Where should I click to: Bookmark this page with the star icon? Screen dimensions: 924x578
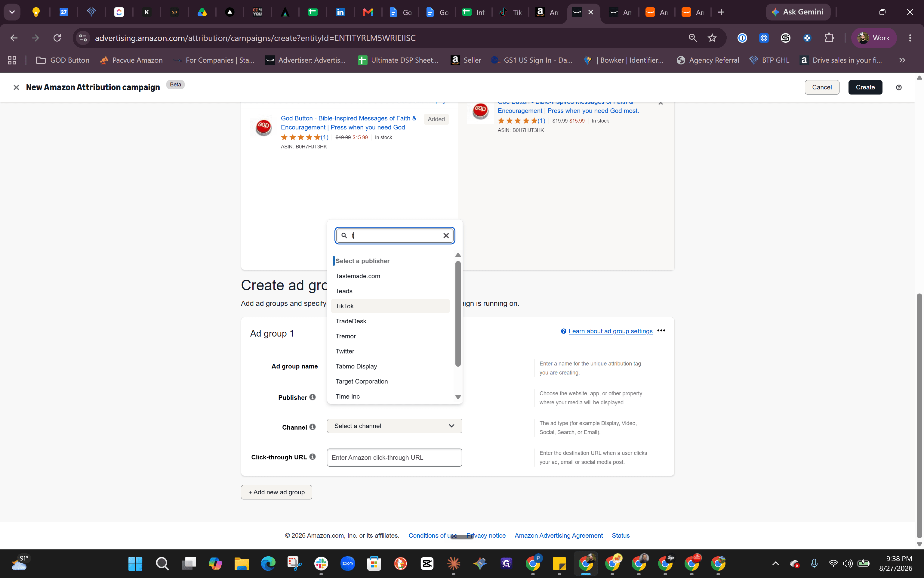click(x=712, y=38)
